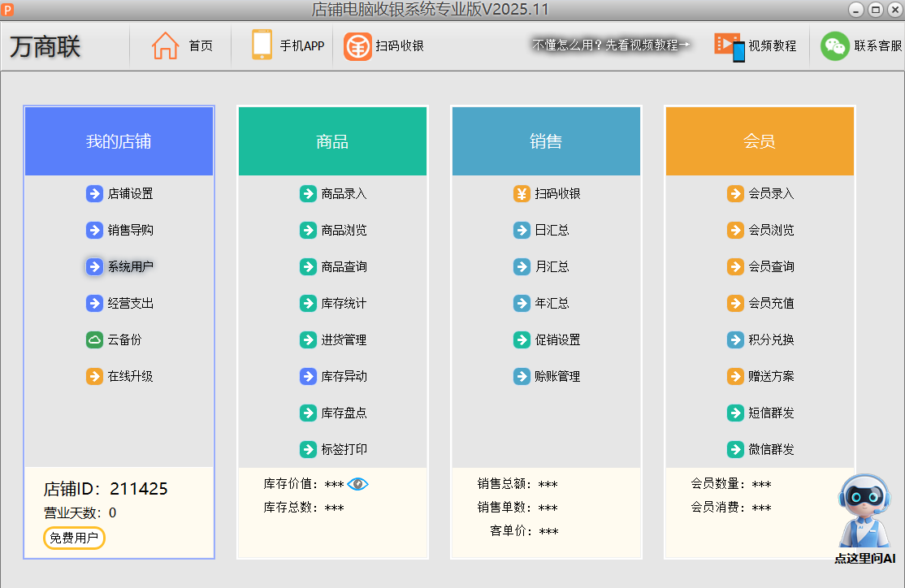Open 日汇总 daily summary report
The width and height of the screenshot is (905, 588).
(552, 230)
